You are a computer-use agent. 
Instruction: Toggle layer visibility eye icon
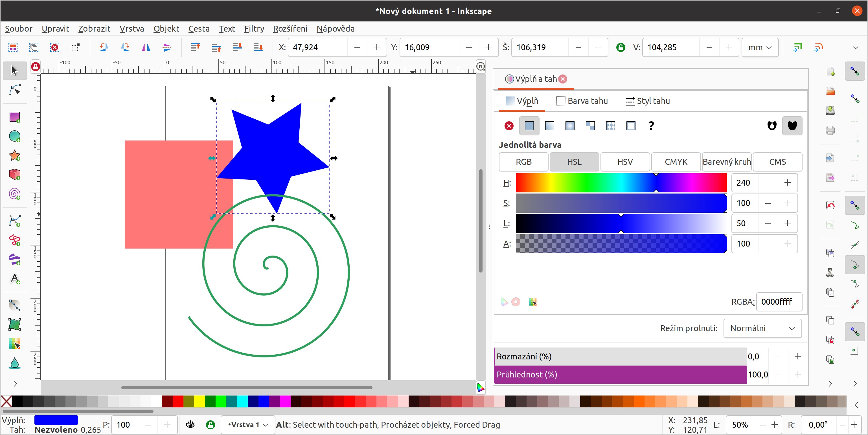tap(190, 425)
